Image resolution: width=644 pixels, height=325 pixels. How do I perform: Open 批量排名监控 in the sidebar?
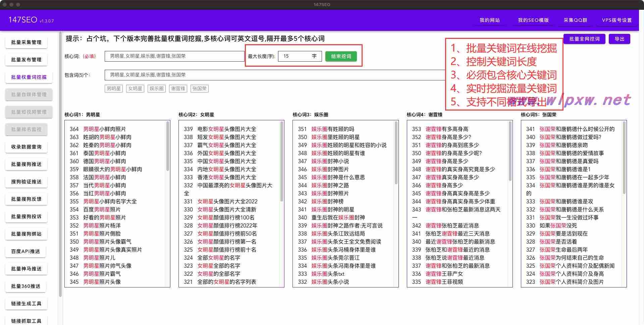pos(26,129)
